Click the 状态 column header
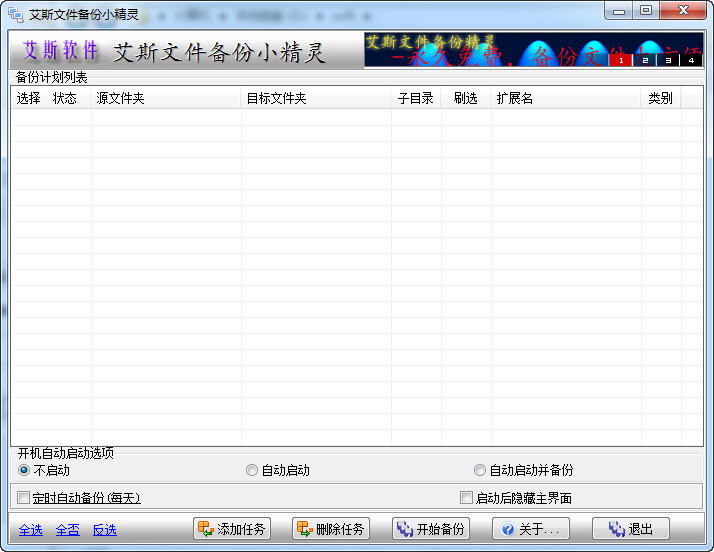The height and width of the screenshot is (552, 714). (x=65, y=98)
